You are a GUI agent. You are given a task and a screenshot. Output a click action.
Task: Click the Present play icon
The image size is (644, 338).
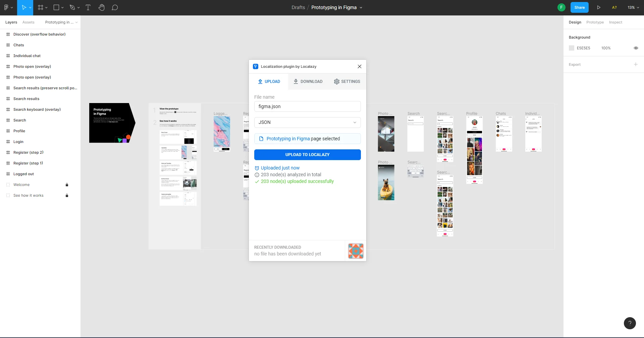tap(598, 7)
